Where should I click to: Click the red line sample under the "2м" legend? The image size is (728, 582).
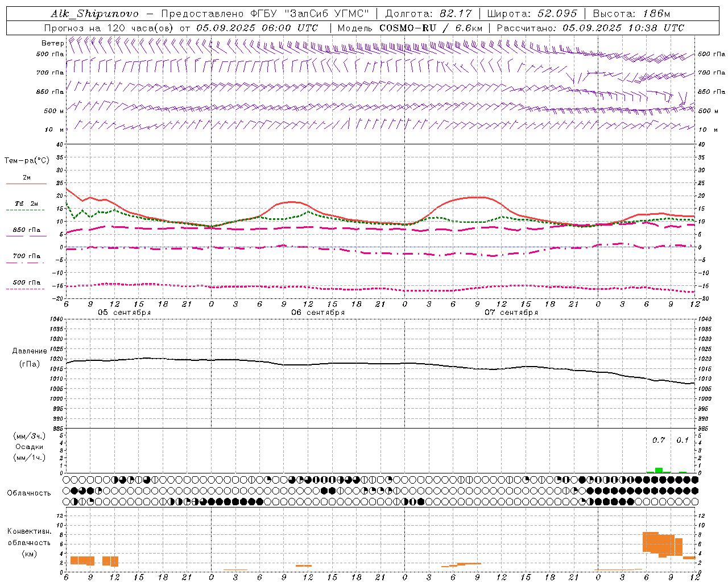(26, 184)
